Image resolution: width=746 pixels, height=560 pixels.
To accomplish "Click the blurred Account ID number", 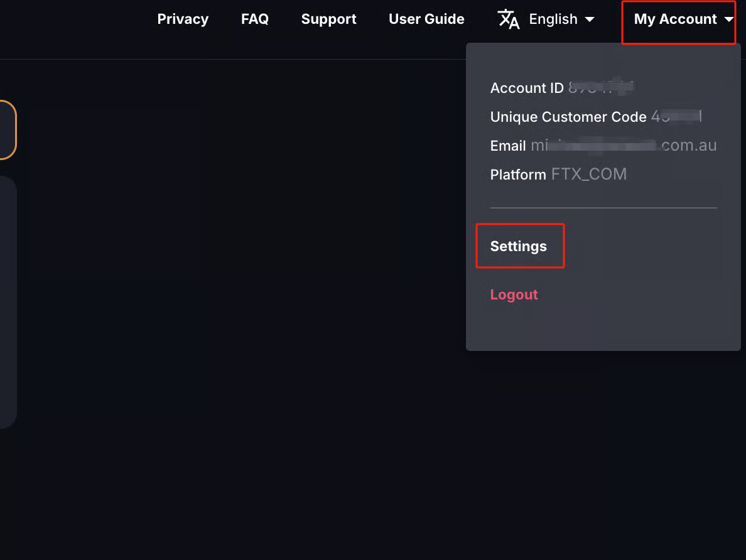I will click(600, 88).
